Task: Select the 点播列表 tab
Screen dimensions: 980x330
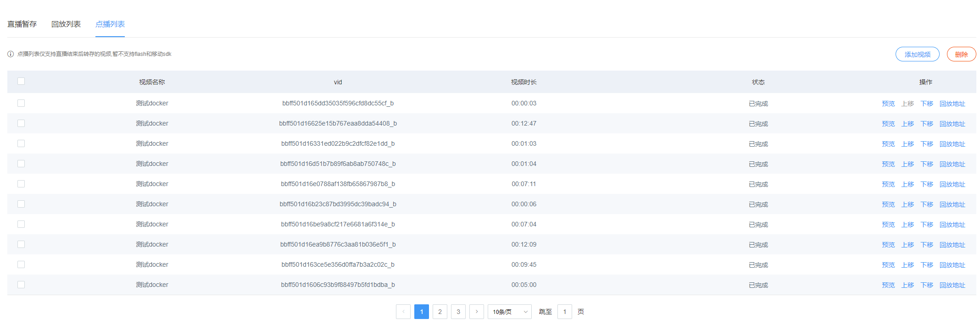Action: [x=110, y=24]
